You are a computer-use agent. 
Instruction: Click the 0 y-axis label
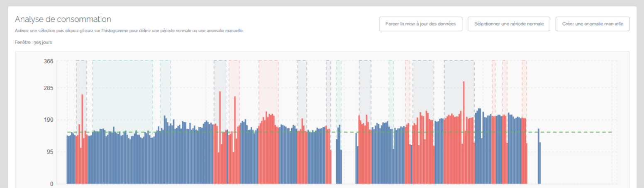pos(51,184)
